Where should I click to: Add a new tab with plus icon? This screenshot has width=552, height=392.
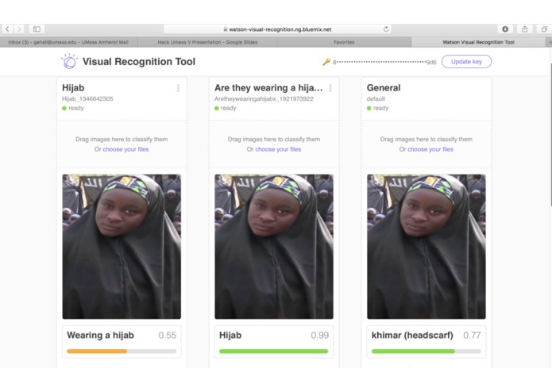click(x=549, y=42)
